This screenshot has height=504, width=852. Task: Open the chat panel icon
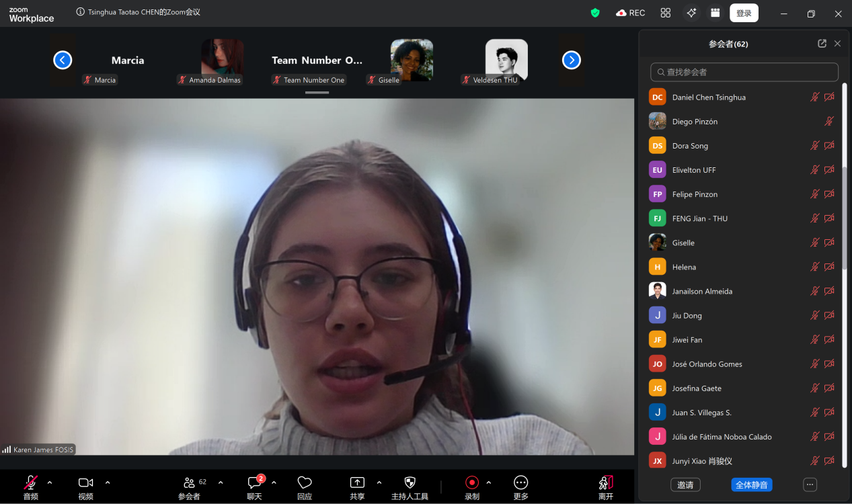[254, 483]
